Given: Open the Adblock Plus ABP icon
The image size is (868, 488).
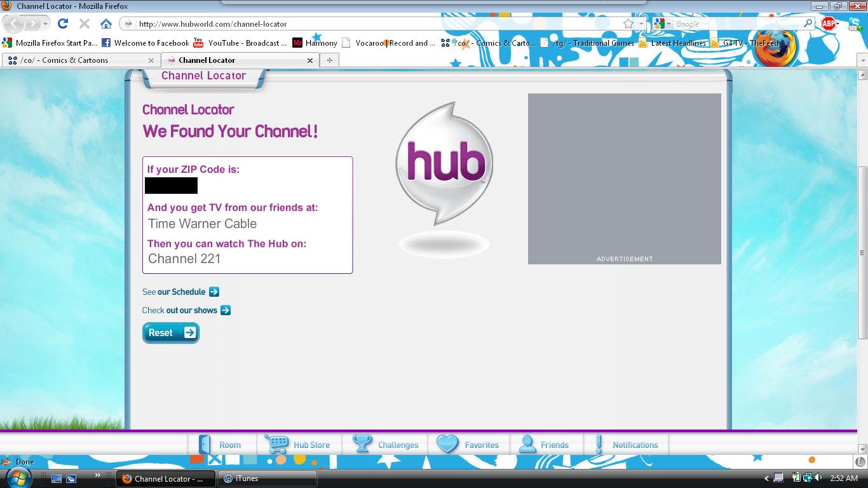Looking at the screenshot, I should click(829, 24).
